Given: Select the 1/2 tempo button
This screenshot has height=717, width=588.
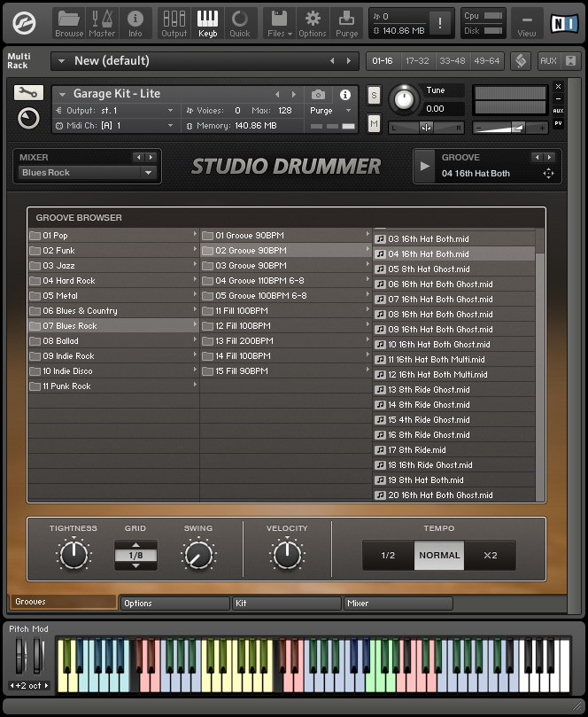Looking at the screenshot, I should pyautogui.click(x=388, y=555).
